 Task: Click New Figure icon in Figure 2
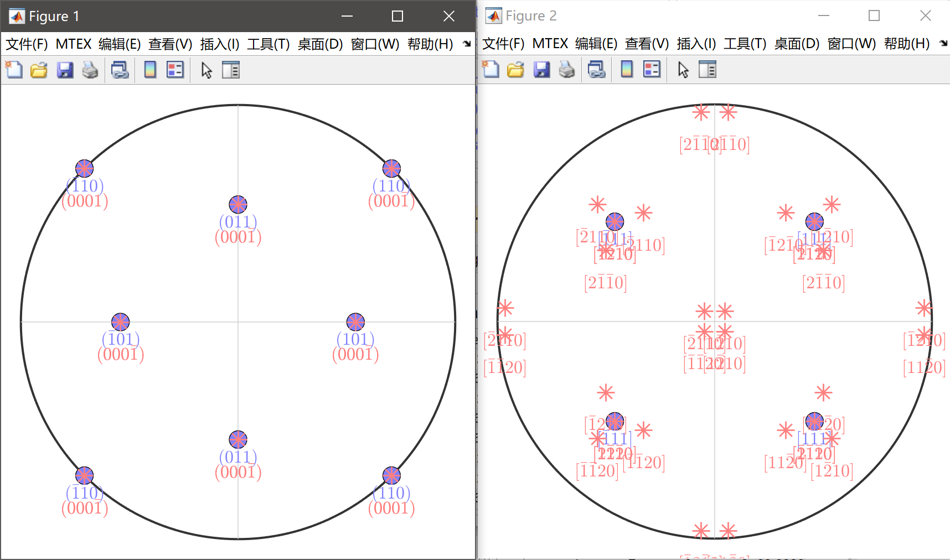[491, 69]
